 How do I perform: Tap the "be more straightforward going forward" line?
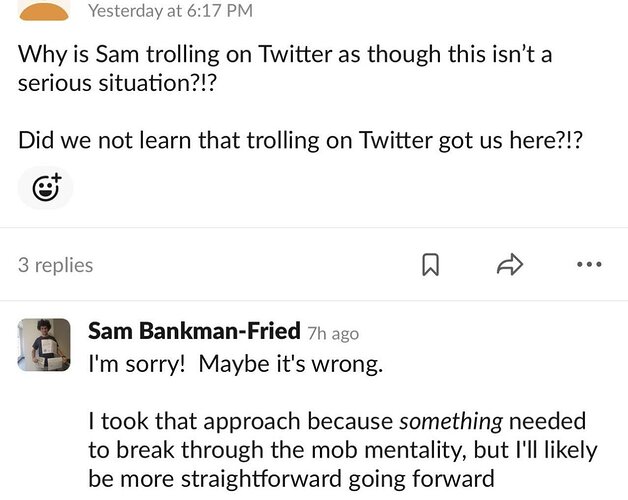[292, 479]
